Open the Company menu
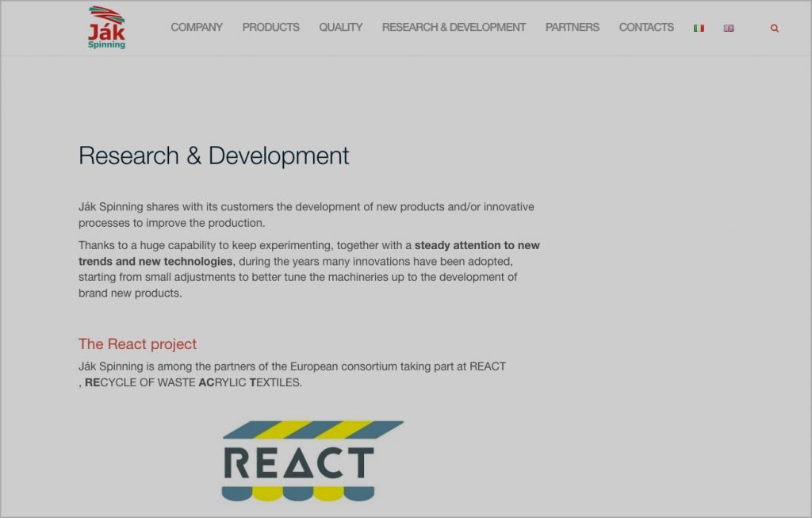 pyautogui.click(x=197, y=28)
